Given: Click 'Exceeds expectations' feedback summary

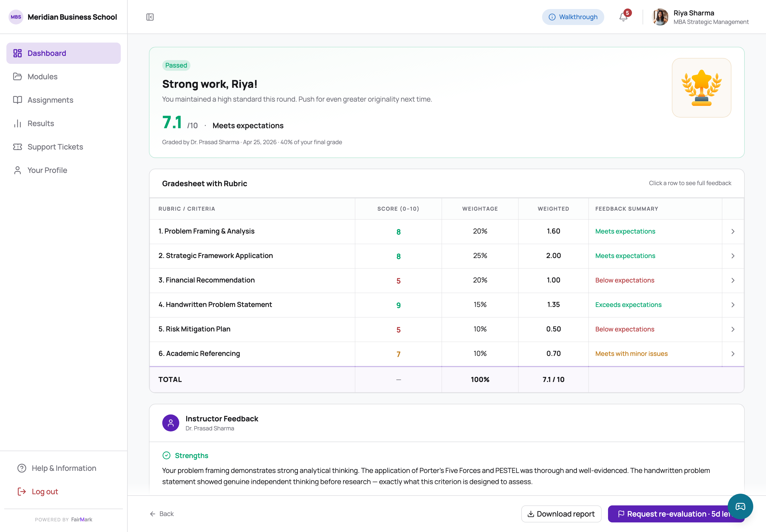Looking at the screenshot, I should (628, 305).
